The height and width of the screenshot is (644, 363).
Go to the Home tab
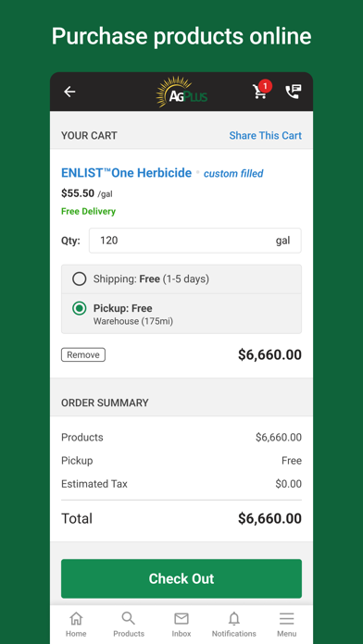point(76,624)
